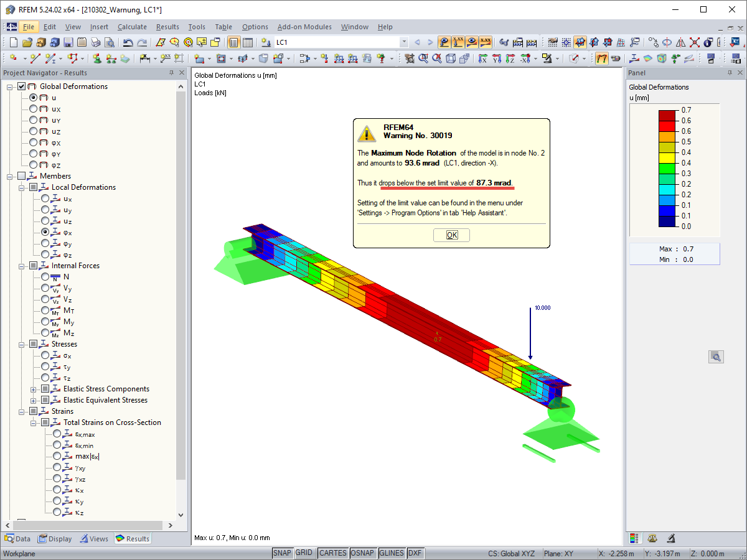Open the factors tab with the balance icon in Panel
The width and height of the screenshot is (747, 560).
click(652, 538)
